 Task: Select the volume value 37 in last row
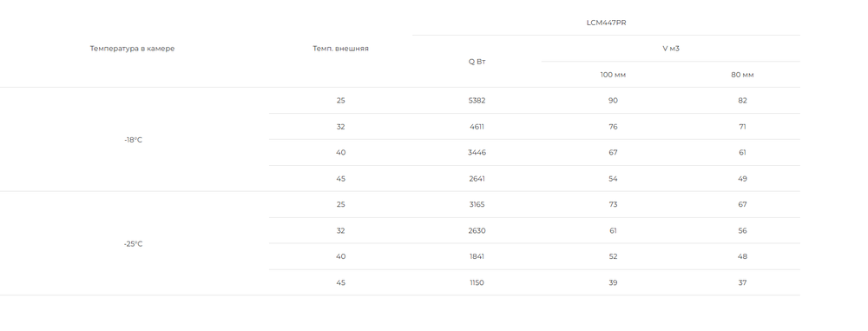coord(742,282)
